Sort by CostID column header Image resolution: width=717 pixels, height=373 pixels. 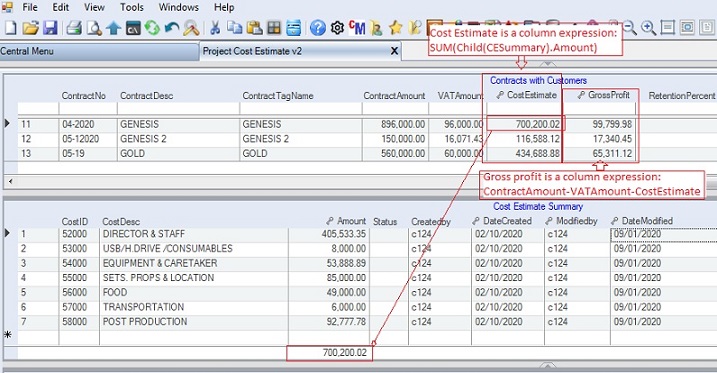[x=75, y=222]
